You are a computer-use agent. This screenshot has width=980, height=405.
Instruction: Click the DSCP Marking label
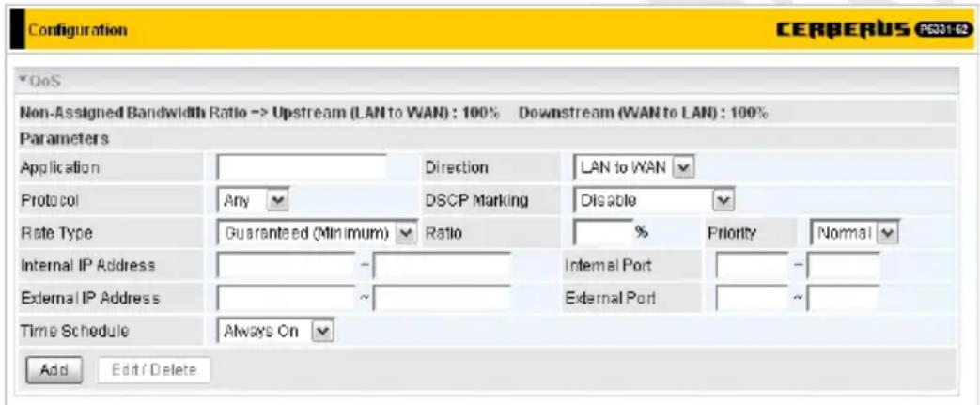476,201
